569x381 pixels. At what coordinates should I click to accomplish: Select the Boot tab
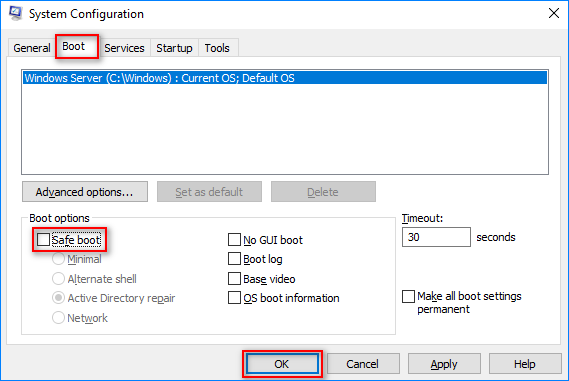[x=77, y=46]
